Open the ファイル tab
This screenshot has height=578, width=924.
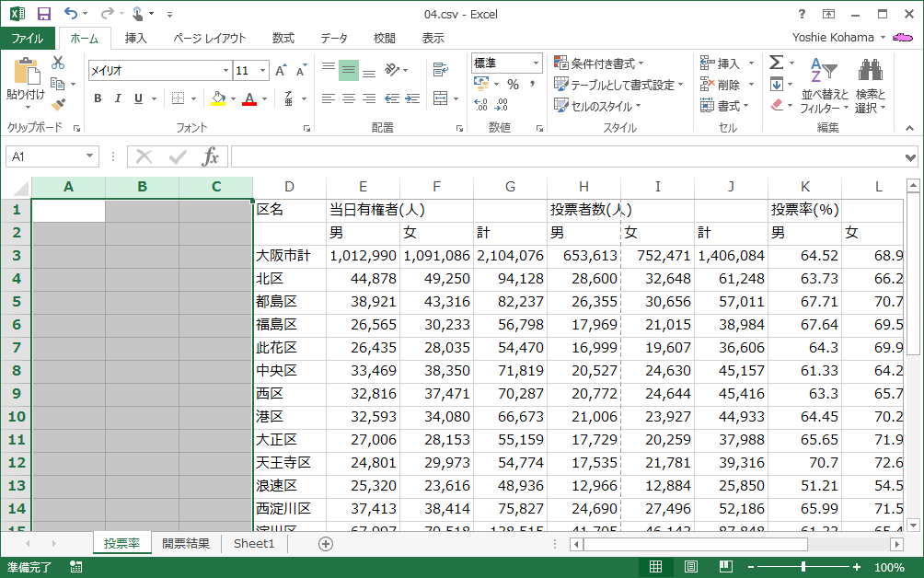[28, 39]
